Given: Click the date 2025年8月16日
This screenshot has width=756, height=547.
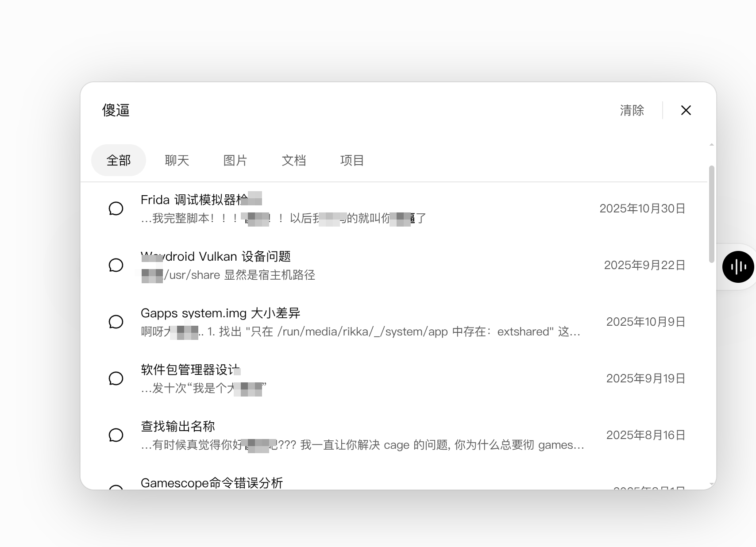Looking at the screenshot, I should click(646, 435).
